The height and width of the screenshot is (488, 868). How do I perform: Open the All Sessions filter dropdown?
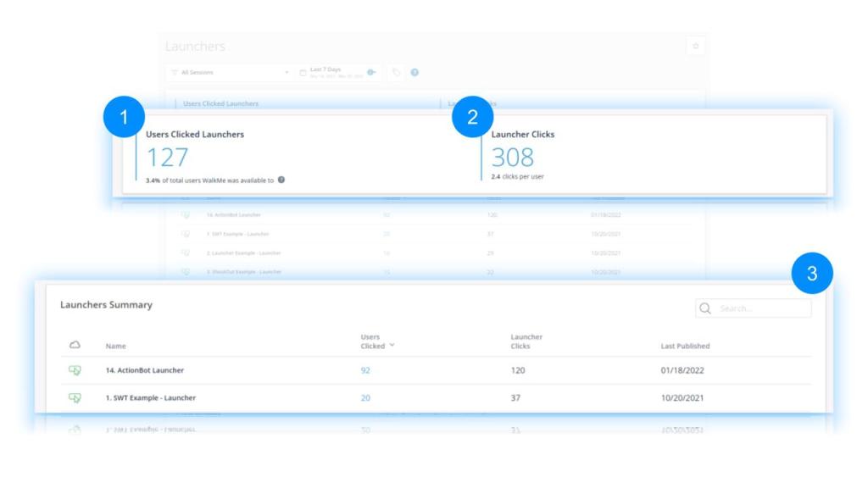tap(229, 73)
